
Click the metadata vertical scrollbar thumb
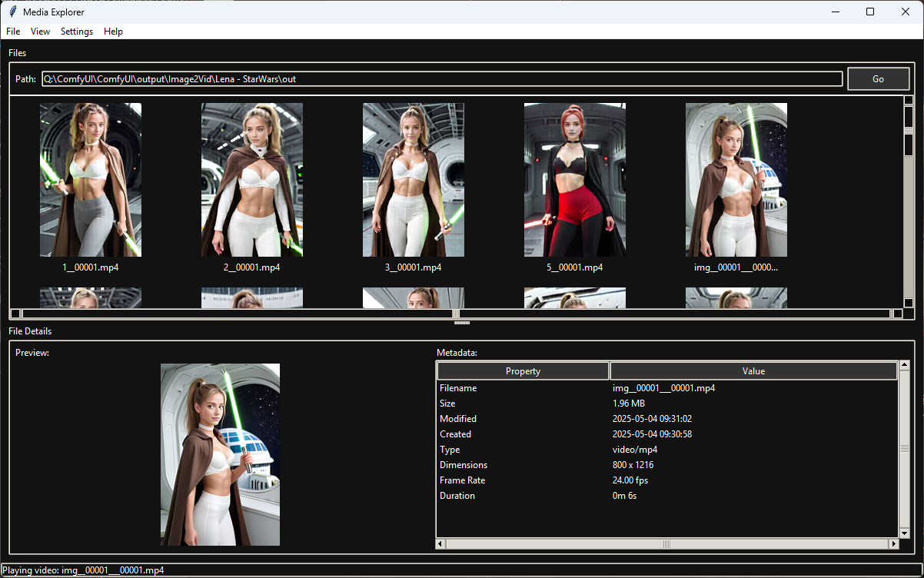pos(904,450)
